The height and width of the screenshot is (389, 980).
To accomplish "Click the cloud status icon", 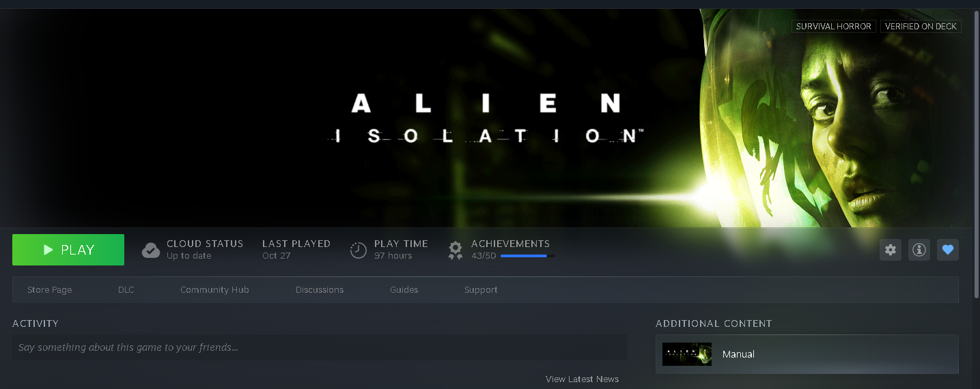I will tap(151, 250).
